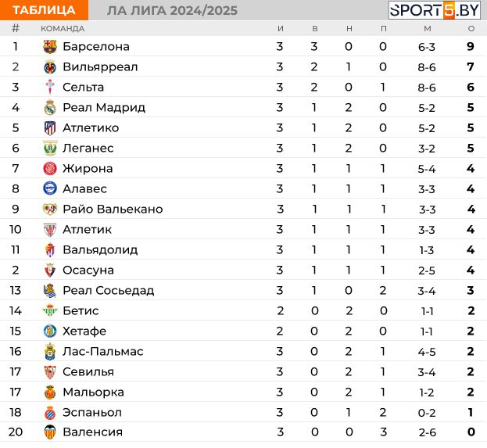Click the КОМАНДА column header
487x448 pixels.
(x=63, y=28)
